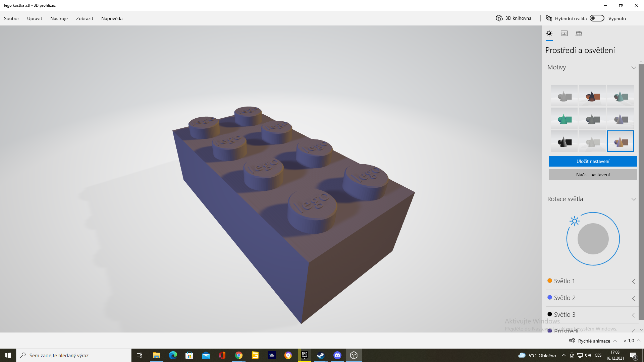Select the plain gray theme thumbnail
Screen dimensions: 644x362
tap(564, 96)
